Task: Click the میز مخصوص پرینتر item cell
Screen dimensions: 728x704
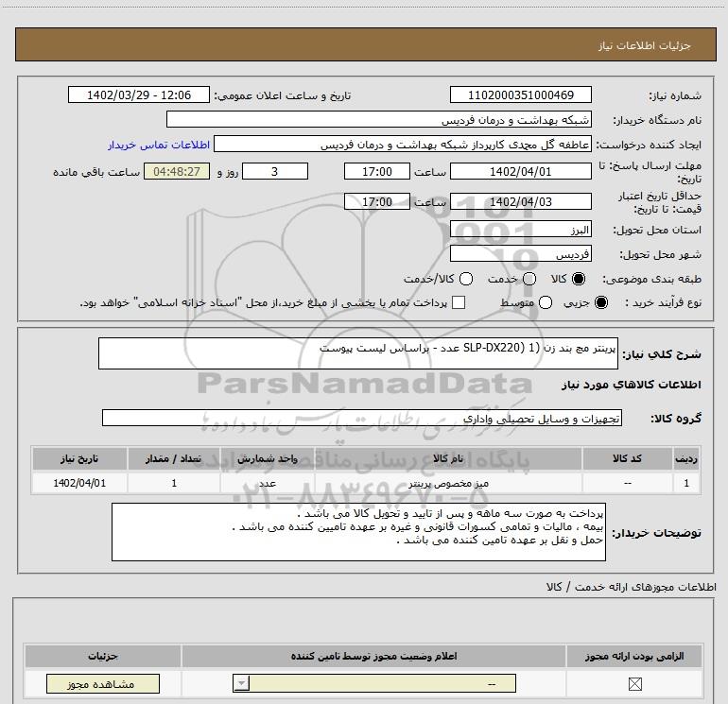Action: point(448,483)
